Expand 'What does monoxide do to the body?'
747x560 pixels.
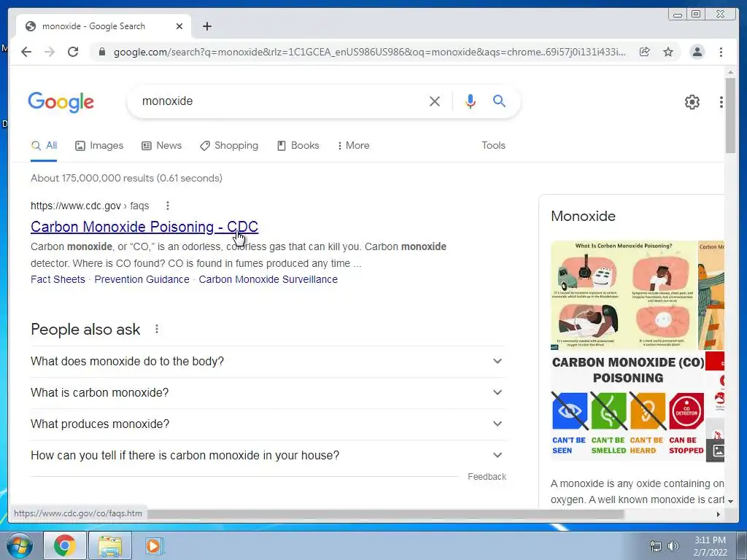tap(268, 362)
